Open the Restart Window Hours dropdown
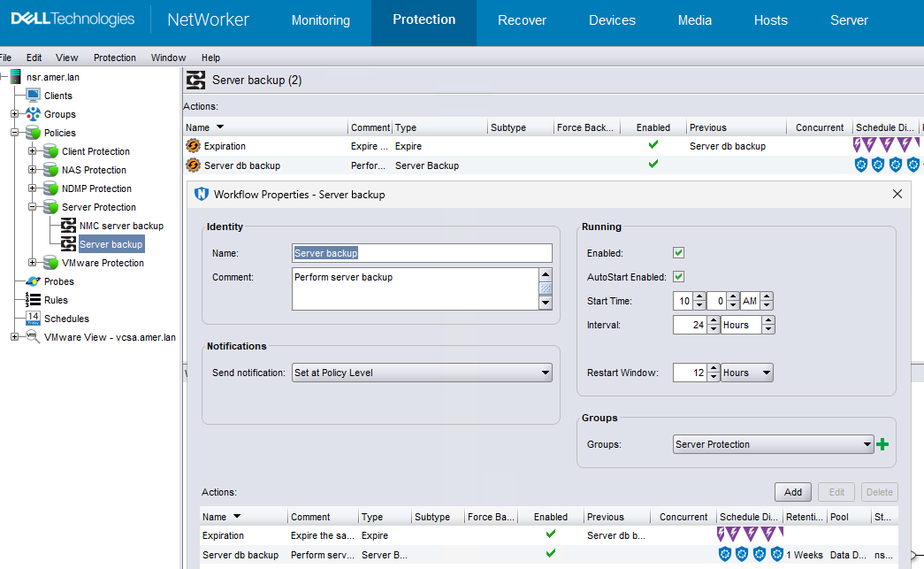 pyautogui.click(x=746, y=373)
